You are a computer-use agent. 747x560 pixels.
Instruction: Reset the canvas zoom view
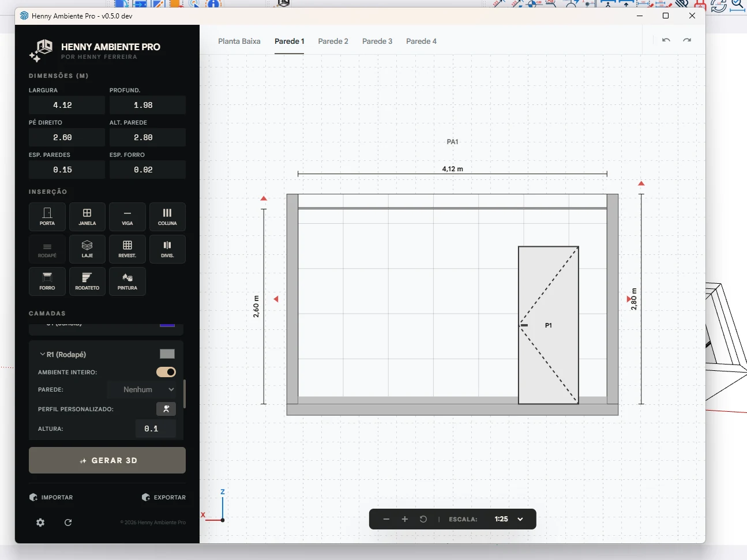pyautogui.click(x=423, y=519)
